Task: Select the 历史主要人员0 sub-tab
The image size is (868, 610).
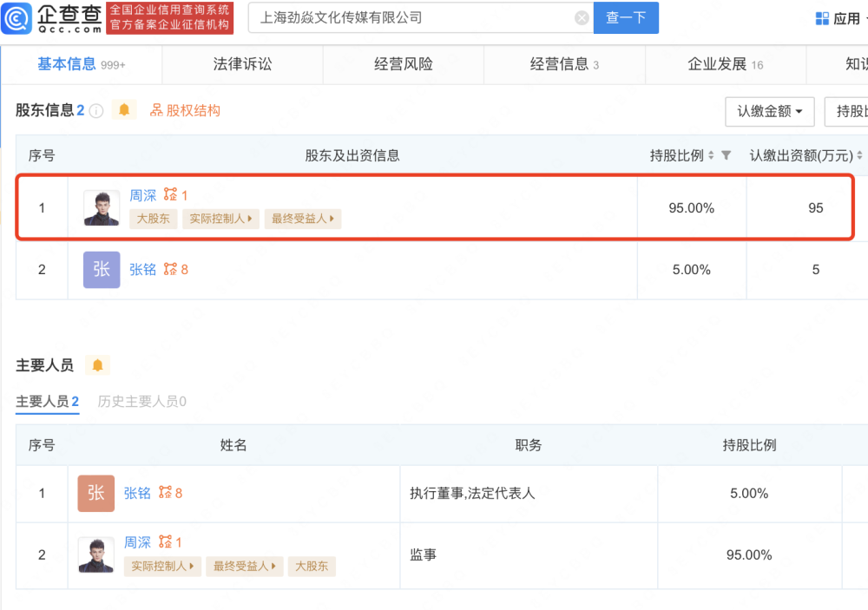Action: [x=141, y=401]
